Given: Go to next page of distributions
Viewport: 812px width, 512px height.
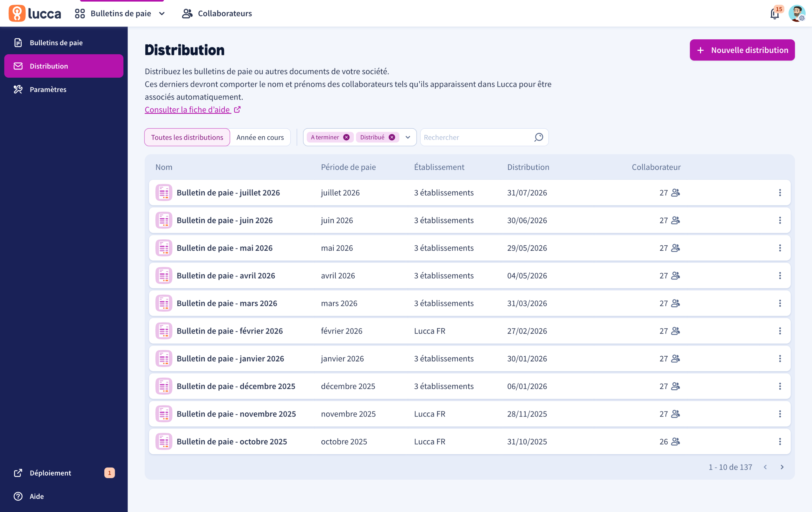Looking at the screenshot, I should tap(782, 467).
